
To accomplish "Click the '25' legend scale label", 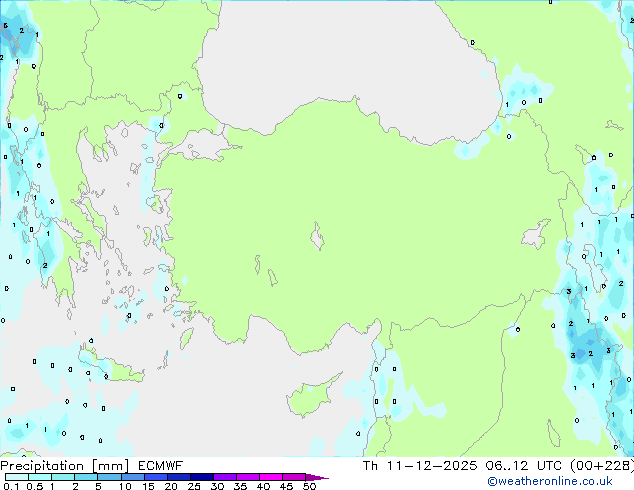I will pos(194,486).
